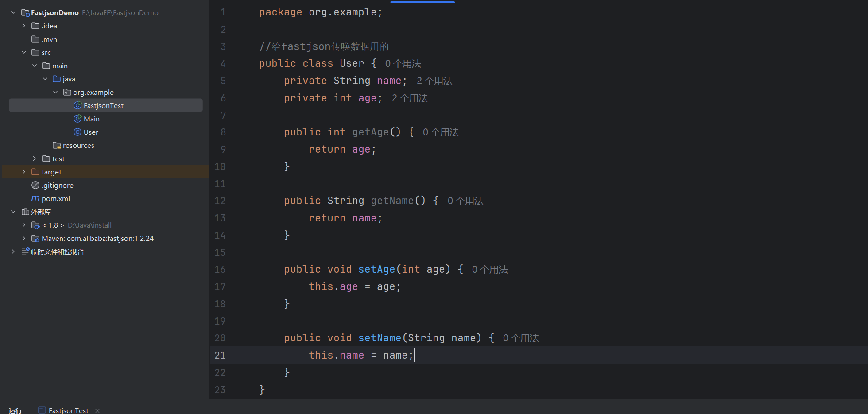Click the Maven icon beside pom.xml
The width and height of the screenshot is (868, 414).
click(35, 198)
